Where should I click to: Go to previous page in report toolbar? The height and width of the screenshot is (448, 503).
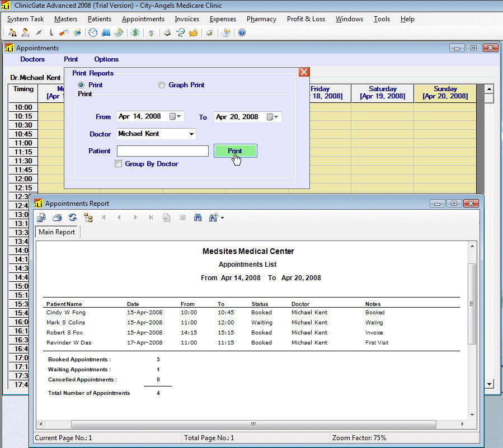(x=119, y=218)
